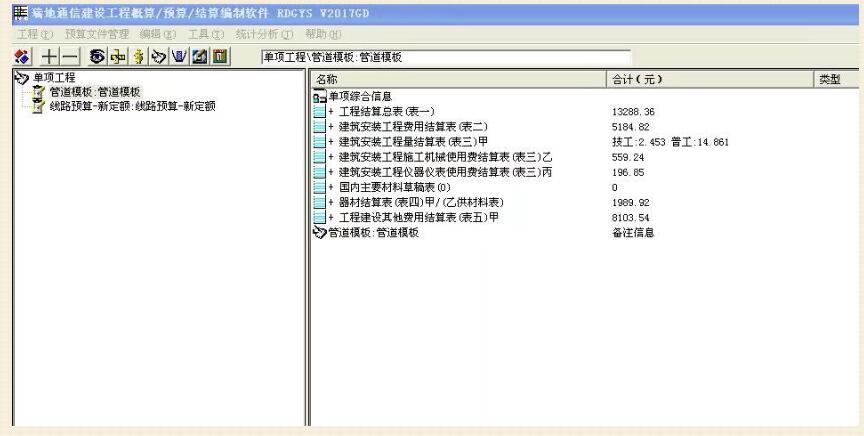Click the path field showing 单项工程\管道模板
Screen dimensions: 864x436
tap(445, 57)
